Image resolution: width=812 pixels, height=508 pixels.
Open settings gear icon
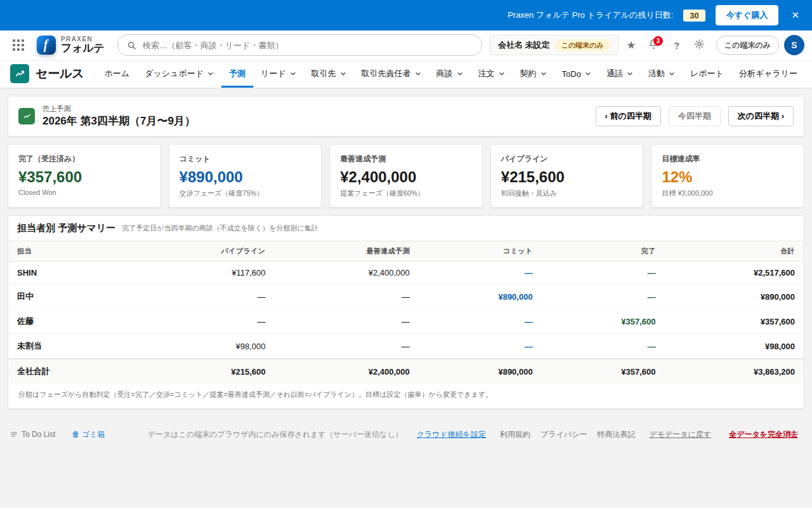click(699, 44)
